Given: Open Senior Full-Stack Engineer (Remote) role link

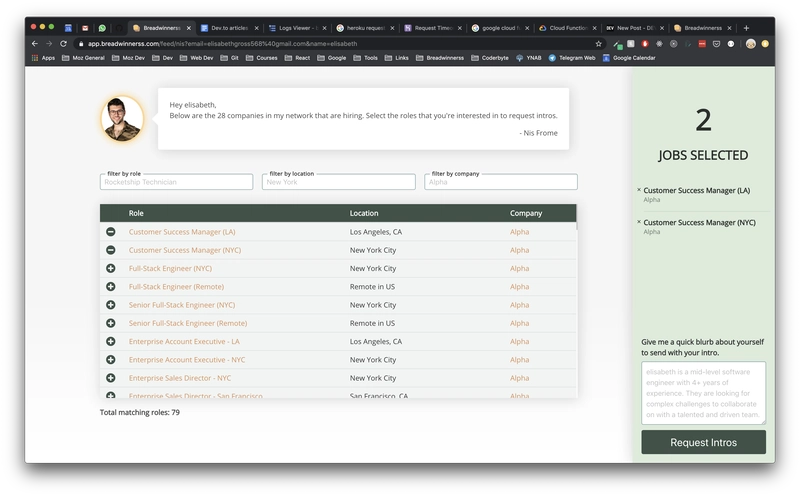Looking at the screenshot, I should [x=188, y=323].
